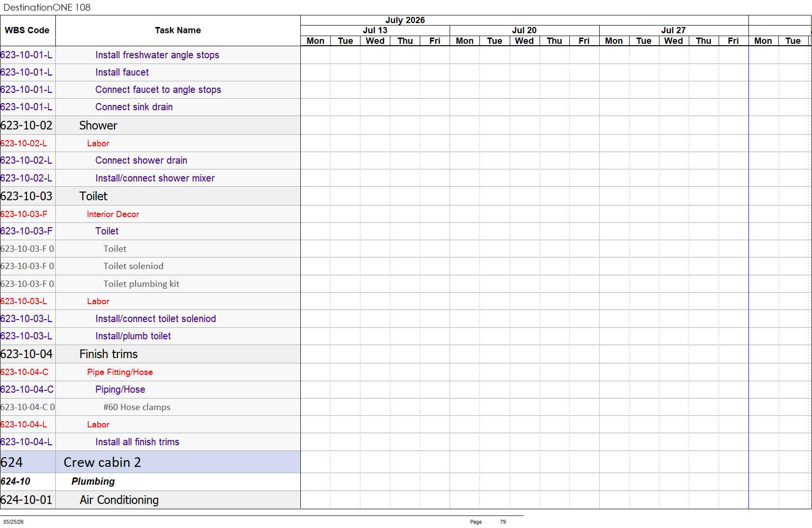Screen dimensions: 812x528
Task: Click WBS code 623-10-04-C 0
Action: 27,407
